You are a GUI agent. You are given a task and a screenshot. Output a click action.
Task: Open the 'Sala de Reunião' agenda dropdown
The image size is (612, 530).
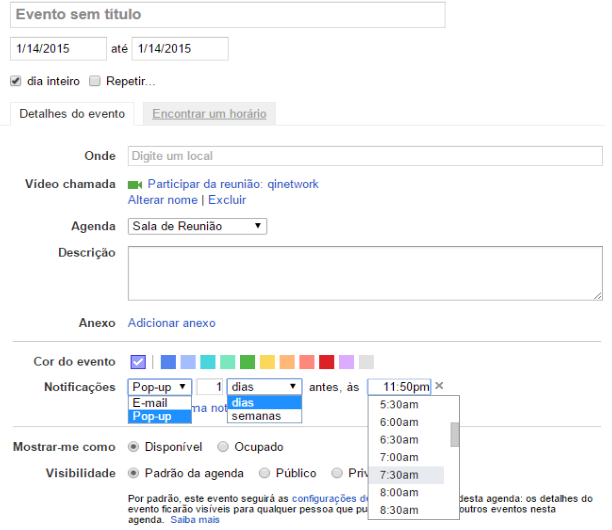pos(197,227)
